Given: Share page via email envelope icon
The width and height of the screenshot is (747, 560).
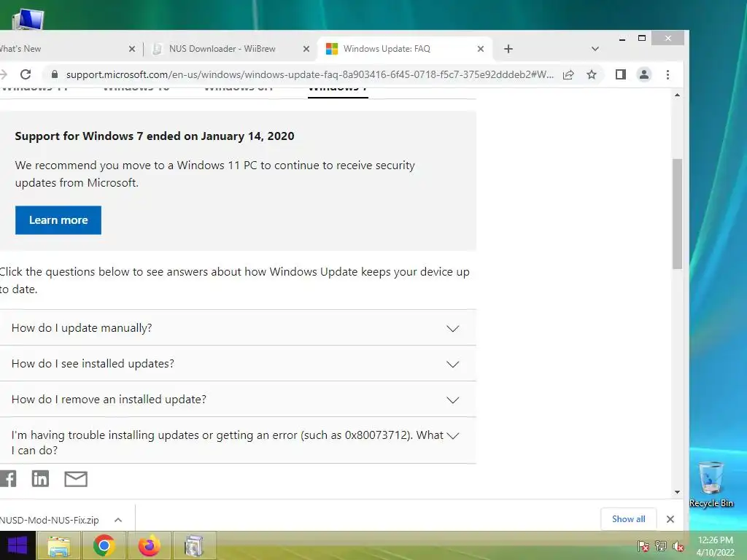Looking at the screenshot, I should (76, 479).
